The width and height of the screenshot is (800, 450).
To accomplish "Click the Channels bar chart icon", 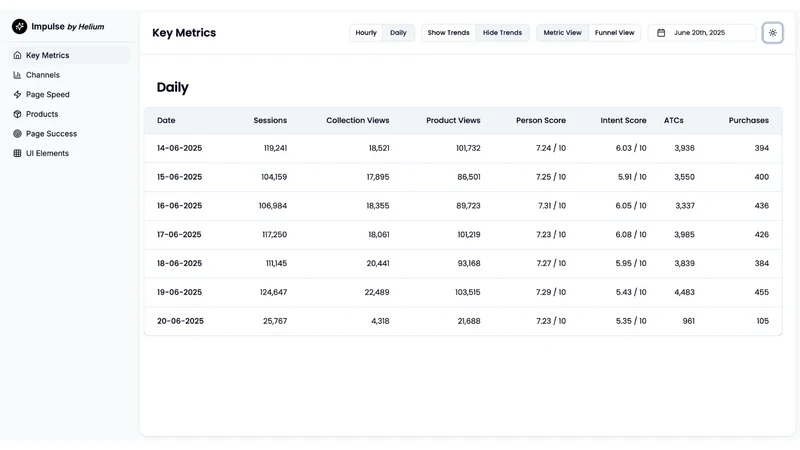I will pos(17,75).
